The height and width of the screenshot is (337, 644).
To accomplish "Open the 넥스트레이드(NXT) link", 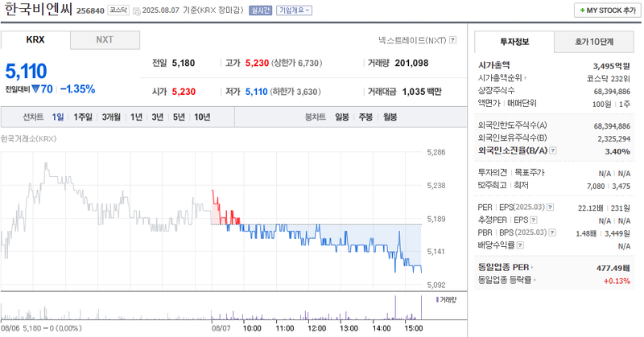I will click(x=412, y=40).
